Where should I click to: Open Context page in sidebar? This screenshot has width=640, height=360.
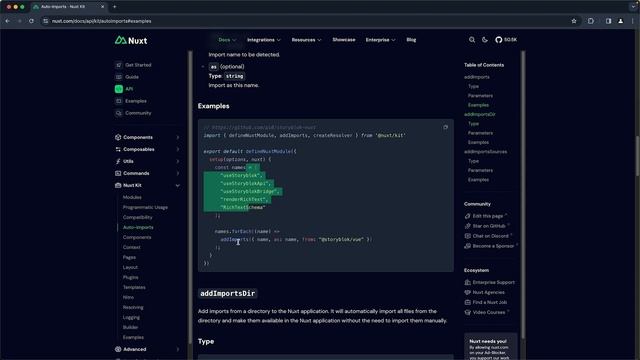pos(131,247)
